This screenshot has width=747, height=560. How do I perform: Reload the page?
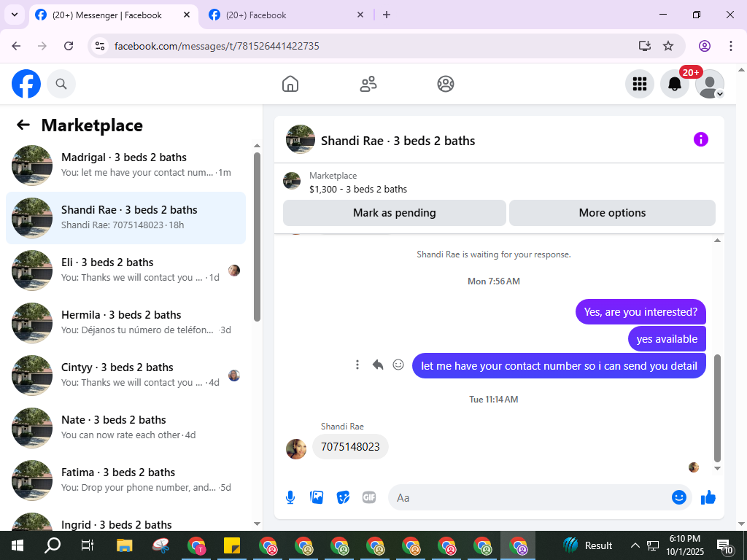tap(69, 46)
